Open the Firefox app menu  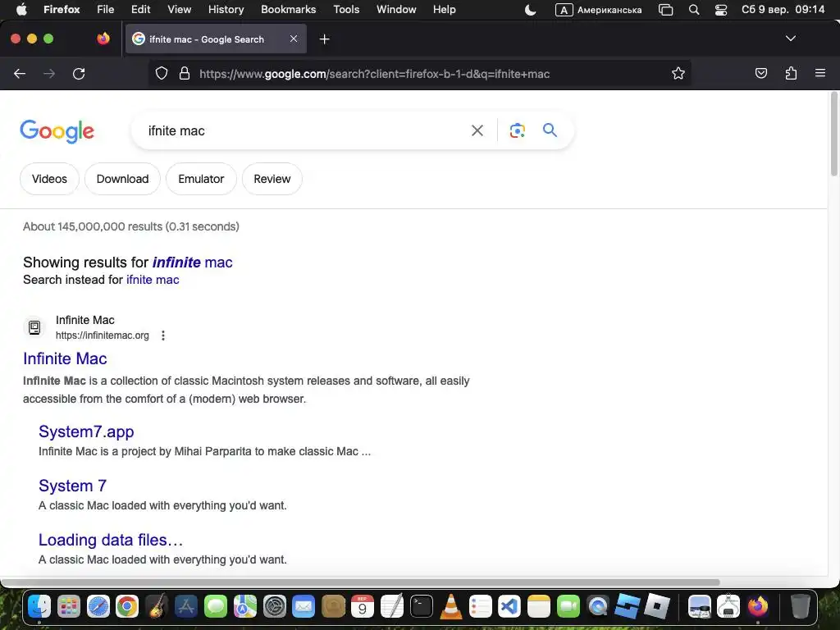point(62,10)
